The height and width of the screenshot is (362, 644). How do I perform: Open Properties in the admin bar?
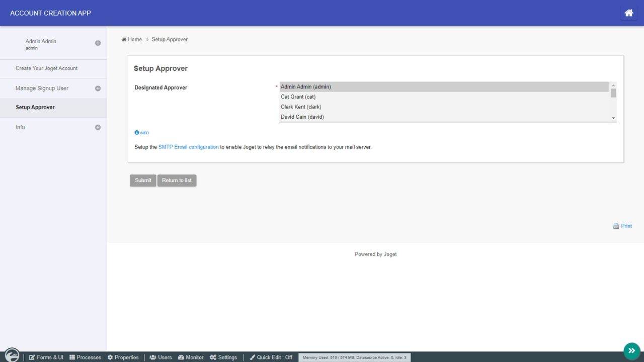pyautogui.click(x=123, y=357)
